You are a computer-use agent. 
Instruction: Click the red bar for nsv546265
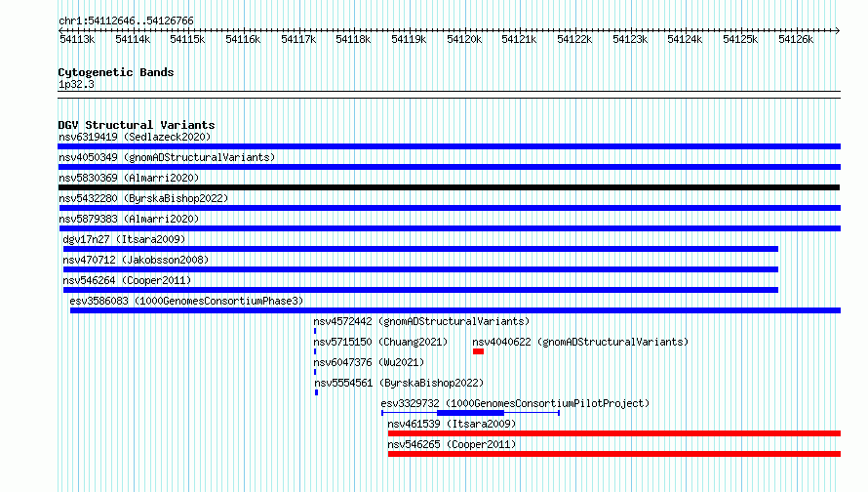pos(614,454)
